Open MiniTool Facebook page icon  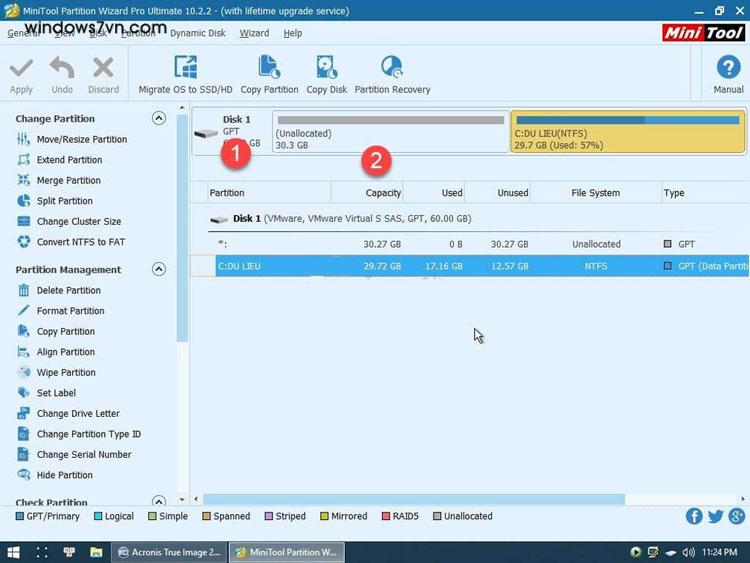pyautogui.click(x=694, y=516)
